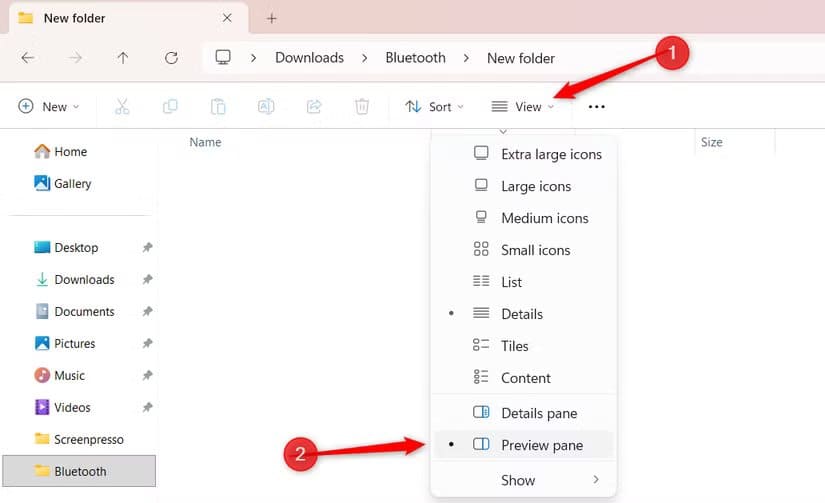Open Downloads in the sidebar
Screen dimensions: 825x503
point(74,279)
